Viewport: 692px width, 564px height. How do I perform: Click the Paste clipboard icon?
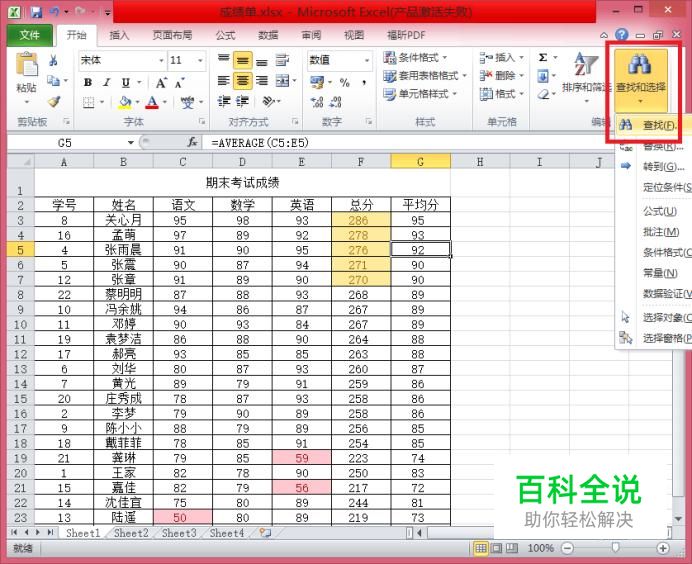pos(26,64)
